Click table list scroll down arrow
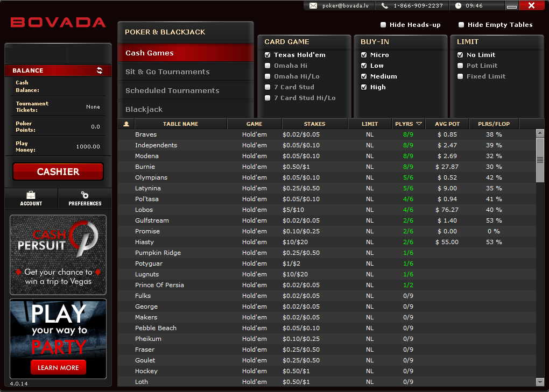This screenshot has width=549, height=392. click(540, 382)
